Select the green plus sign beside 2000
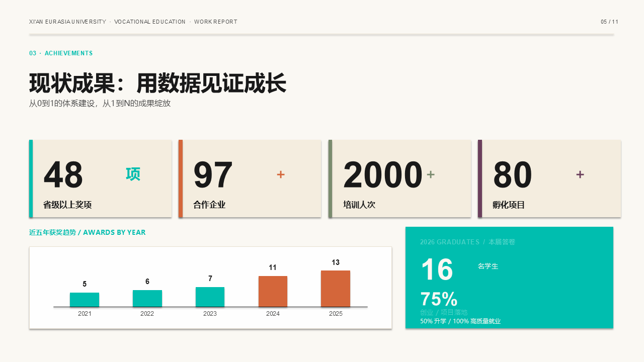 click(431, 174)
